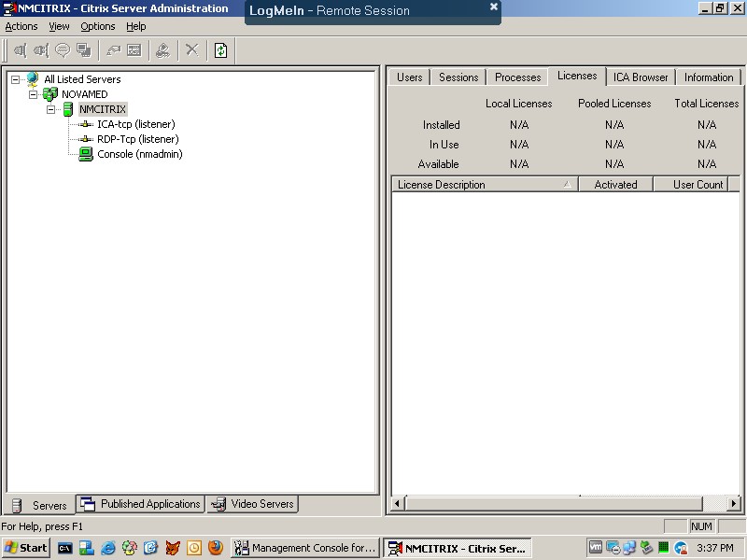
Task: Click the Pooled Licenses column heading
Action: pos(614,104)
